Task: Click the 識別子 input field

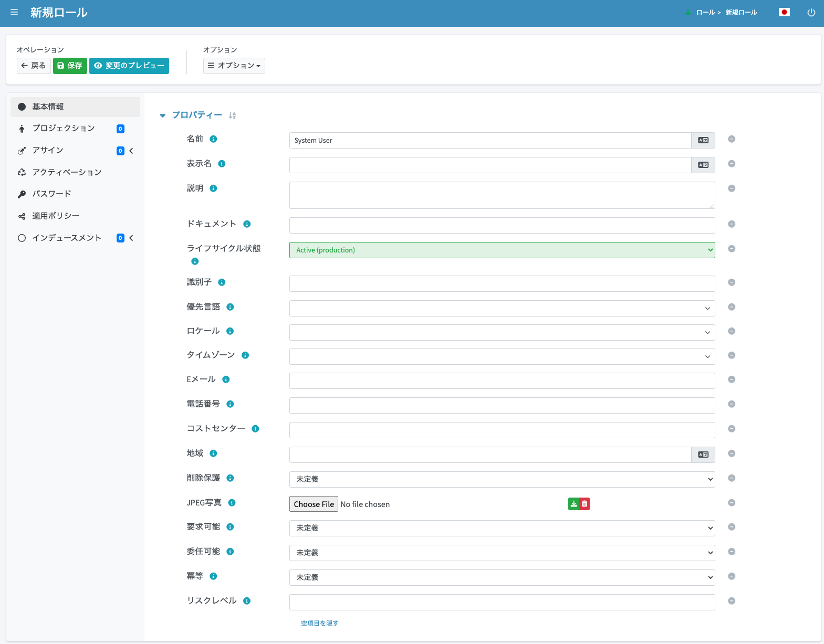Action: point(502,283)
